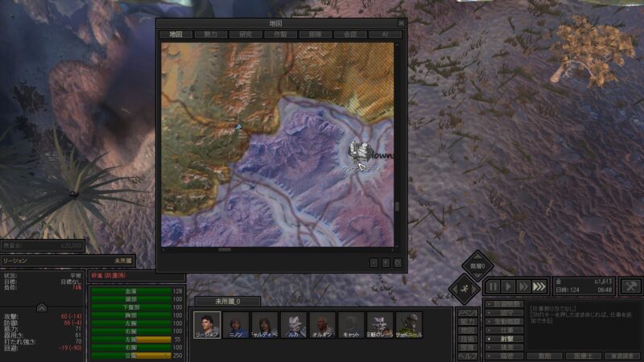Set double-arrow fast game speed
The image size is (644, 362).
tap(522, 286)
